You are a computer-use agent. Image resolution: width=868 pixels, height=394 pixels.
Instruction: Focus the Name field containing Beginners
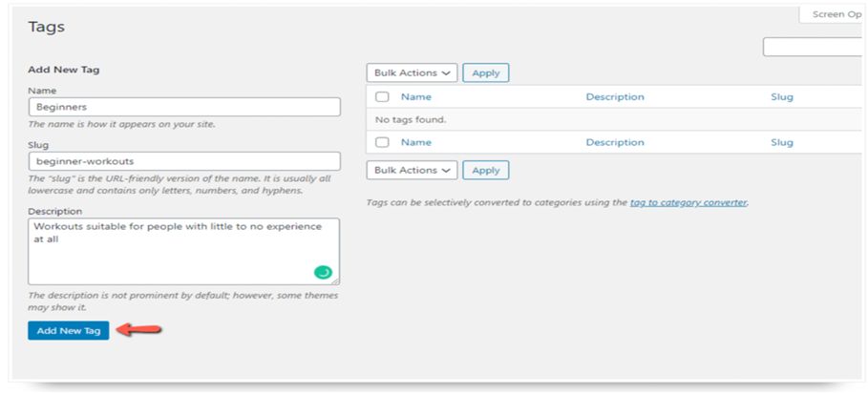(x=183, y=107)
